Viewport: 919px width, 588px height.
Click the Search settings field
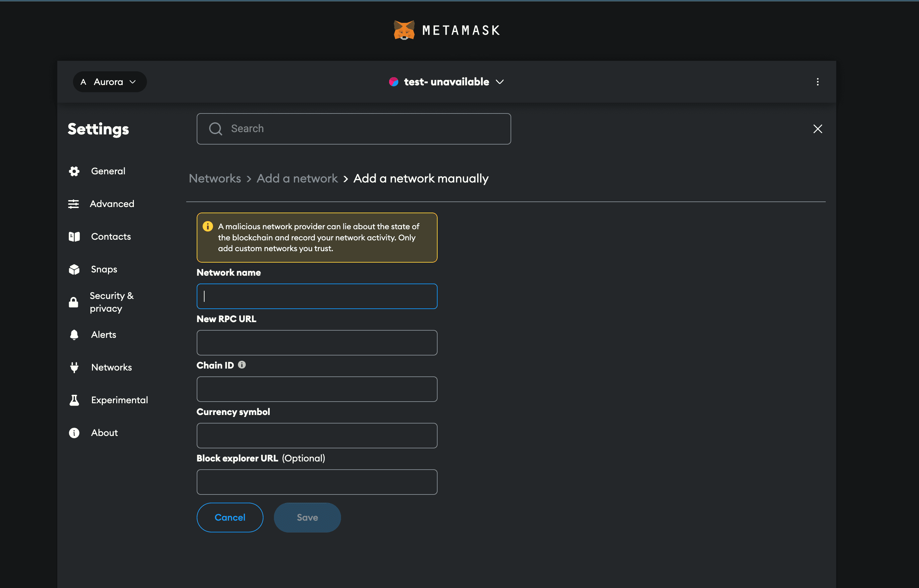pyautogui.click(x=353, y=129)
